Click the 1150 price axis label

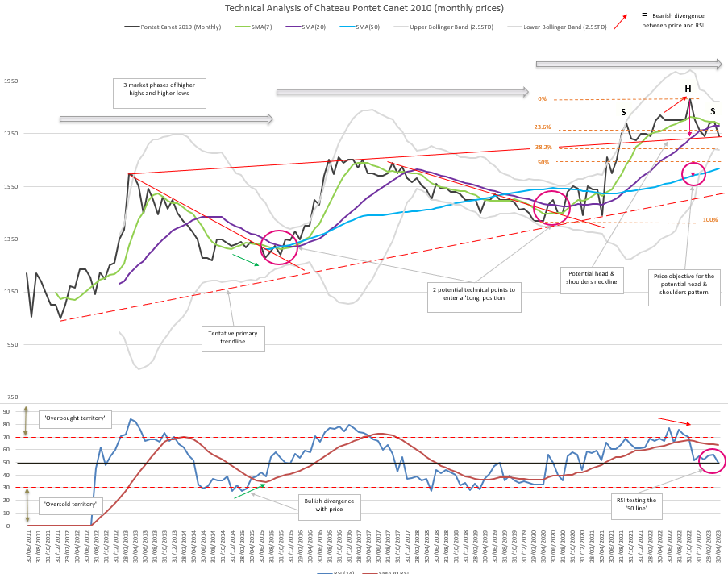point(11,292)
